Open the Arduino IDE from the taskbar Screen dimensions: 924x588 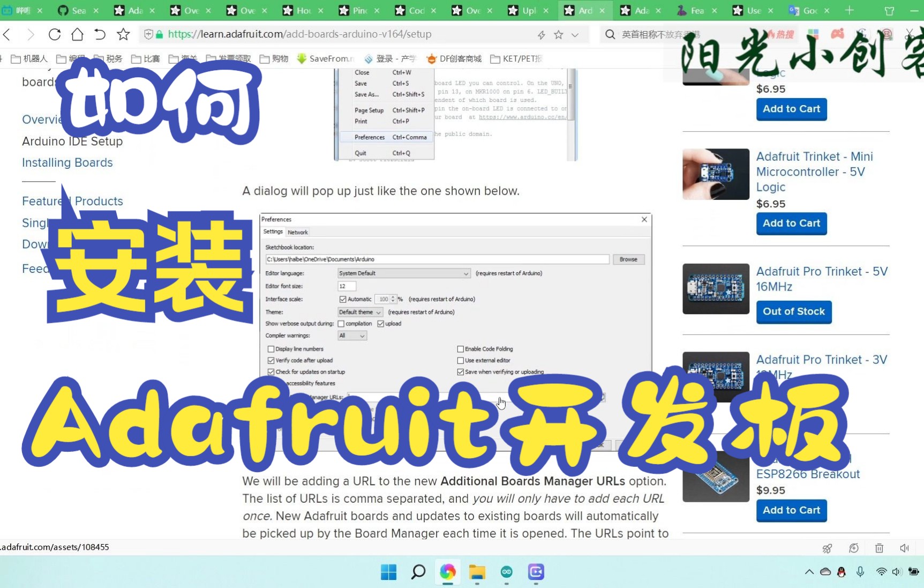507,572
